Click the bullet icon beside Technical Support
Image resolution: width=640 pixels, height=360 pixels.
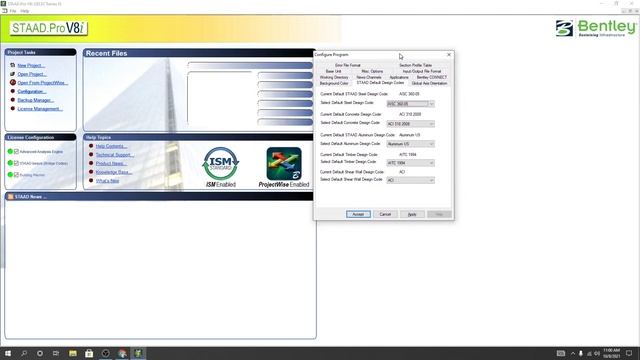pyautogui.click(x=91, y=154)
